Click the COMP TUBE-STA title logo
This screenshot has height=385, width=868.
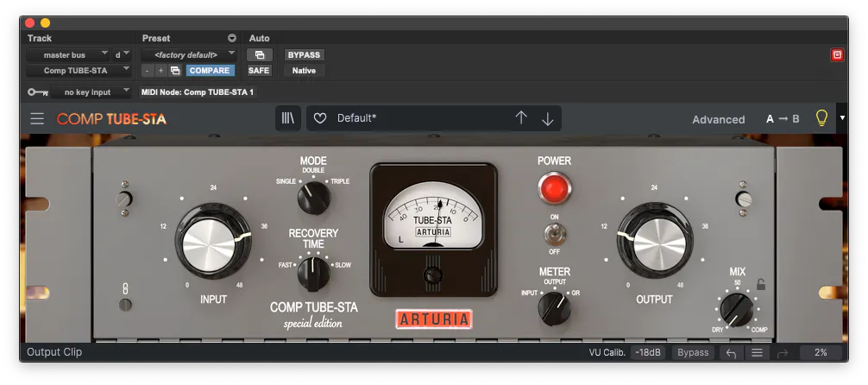(x=111, y=119)
